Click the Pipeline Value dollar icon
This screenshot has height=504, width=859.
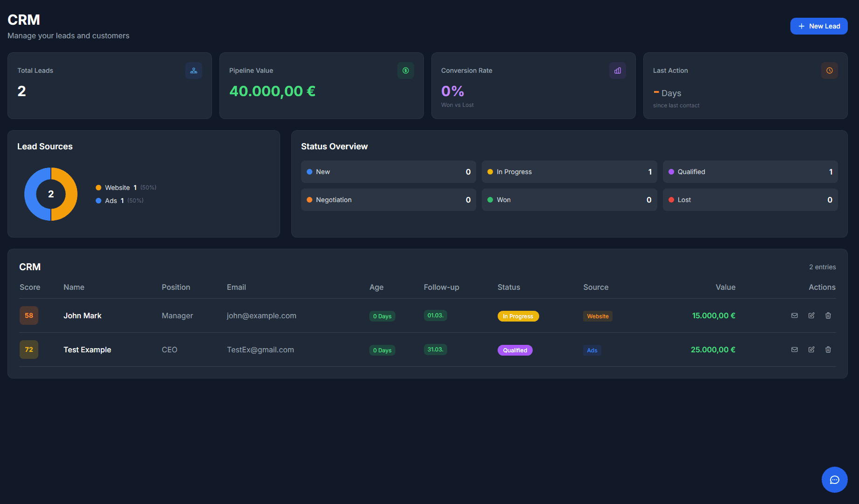click(405, 70)
